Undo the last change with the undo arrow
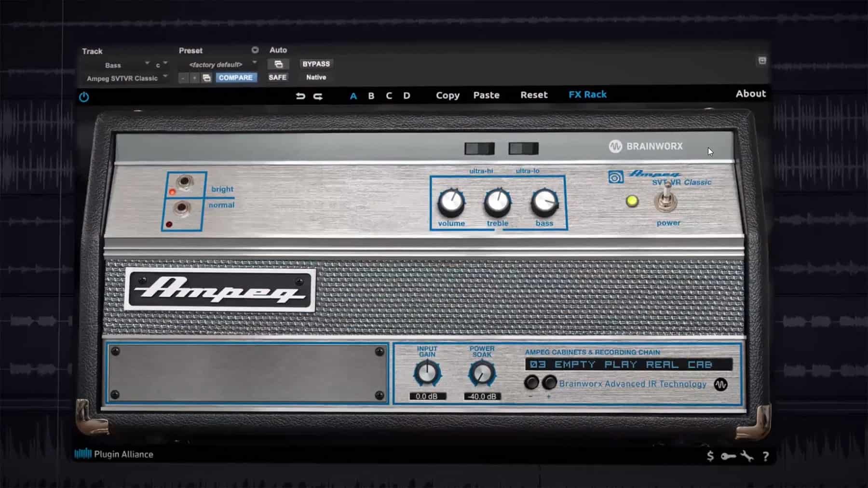Image resolution: width=868 pixels, height=488 pixels. tap(301, 95)
